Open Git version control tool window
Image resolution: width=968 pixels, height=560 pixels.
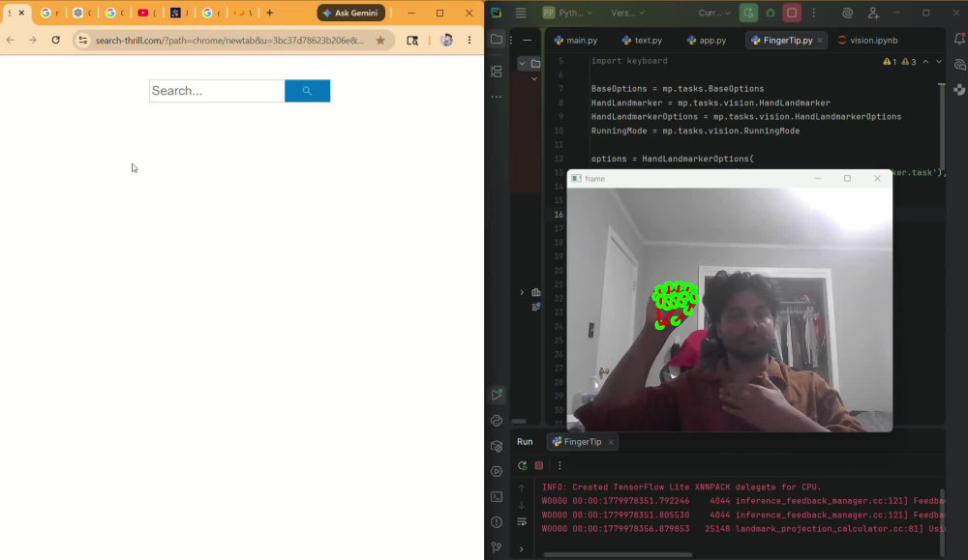[497, 547]
